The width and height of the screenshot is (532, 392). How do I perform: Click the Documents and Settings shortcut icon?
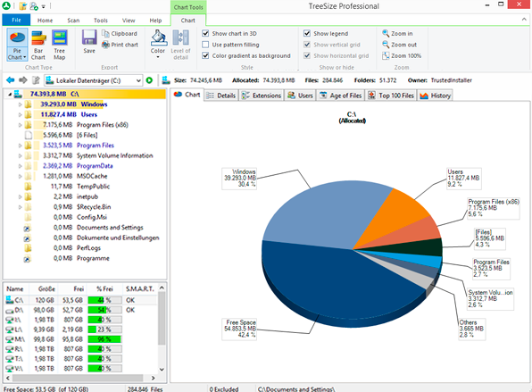point(28,228)
